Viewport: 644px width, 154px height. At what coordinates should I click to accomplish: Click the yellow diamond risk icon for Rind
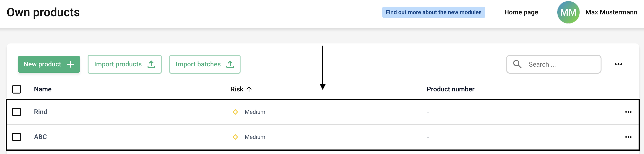point(235,112)
